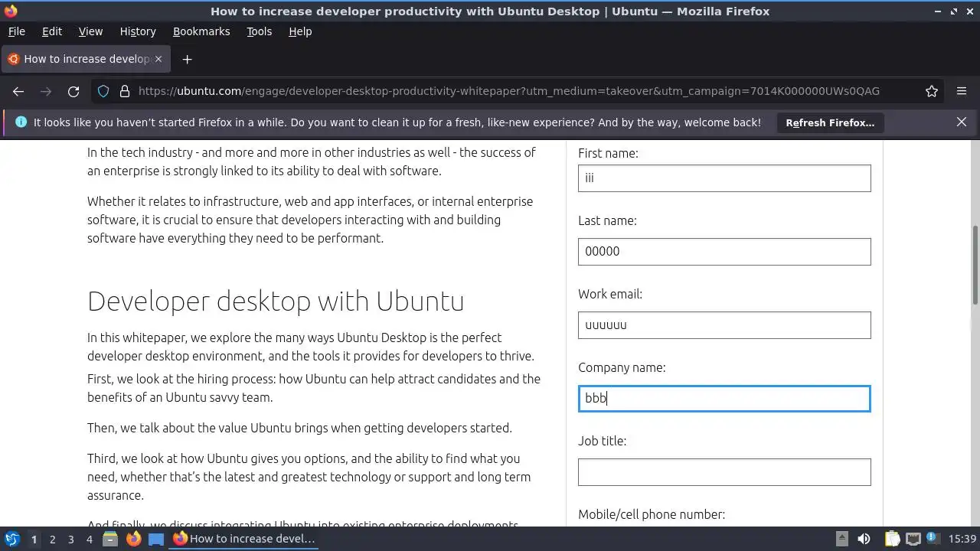Click the Firefox logo in title bar
This screenshot has width=980, height=551.
tap(10, 11)
